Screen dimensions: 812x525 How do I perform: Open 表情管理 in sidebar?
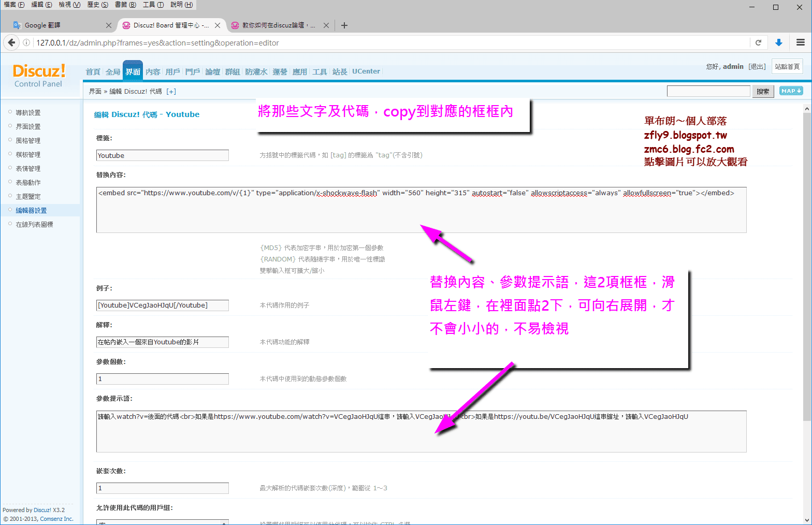28,169
